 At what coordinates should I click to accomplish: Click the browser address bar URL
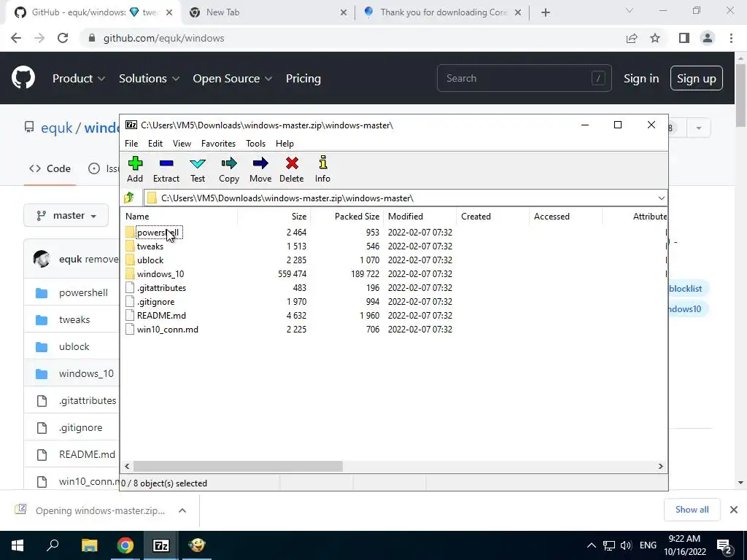click(x=164, y=38)
